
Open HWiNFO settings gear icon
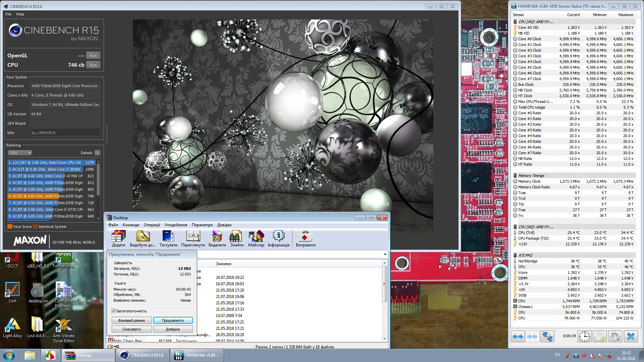pyautogui.click(x=615, y=336)
